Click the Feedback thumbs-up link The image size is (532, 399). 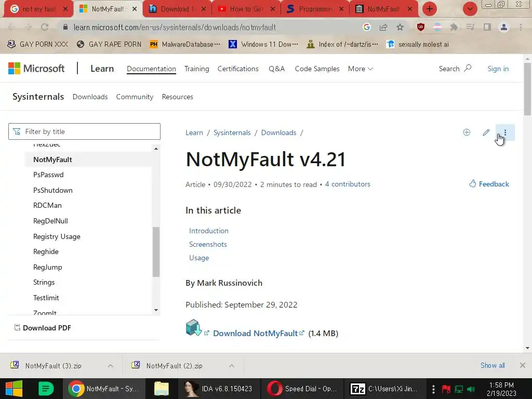tap(489, 184)
